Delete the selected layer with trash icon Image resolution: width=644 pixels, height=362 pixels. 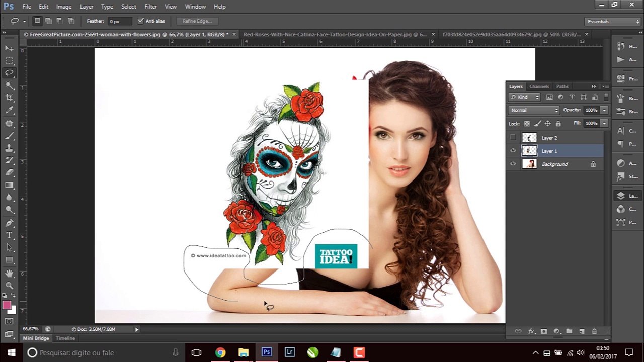pos(594,331)
